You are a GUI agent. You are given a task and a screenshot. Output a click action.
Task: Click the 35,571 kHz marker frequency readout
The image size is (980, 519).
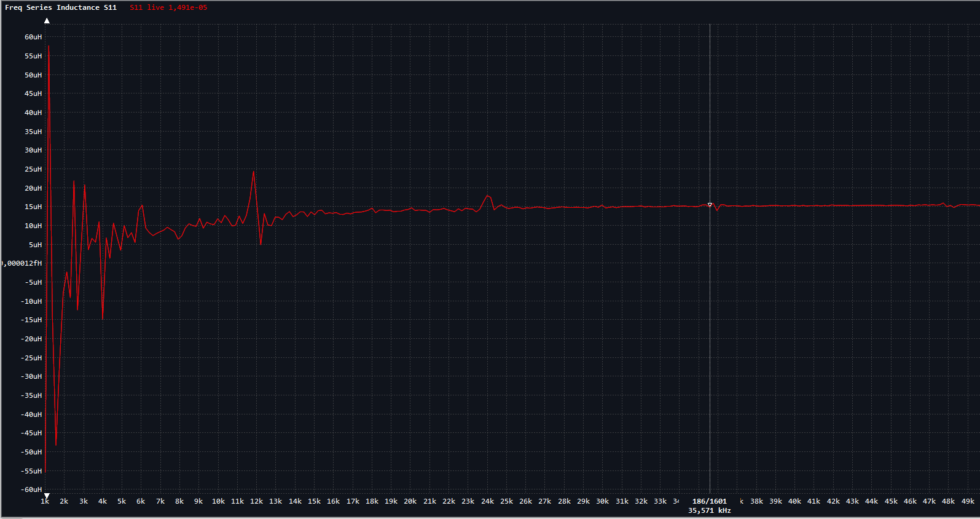[x=709, y=510]
